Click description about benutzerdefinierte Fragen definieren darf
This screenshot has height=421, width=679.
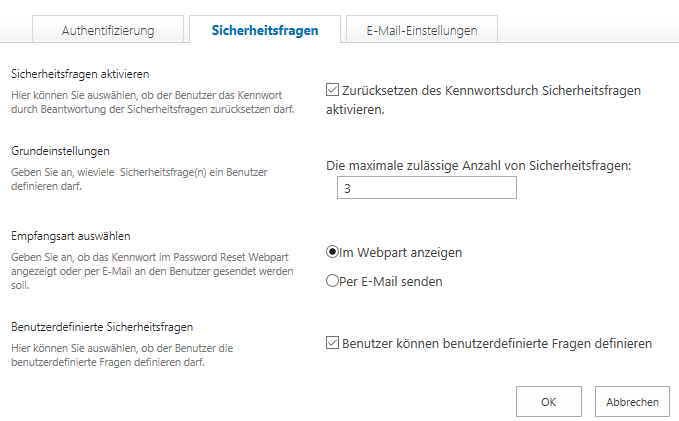pyautogui.click(x=122, y=355)
